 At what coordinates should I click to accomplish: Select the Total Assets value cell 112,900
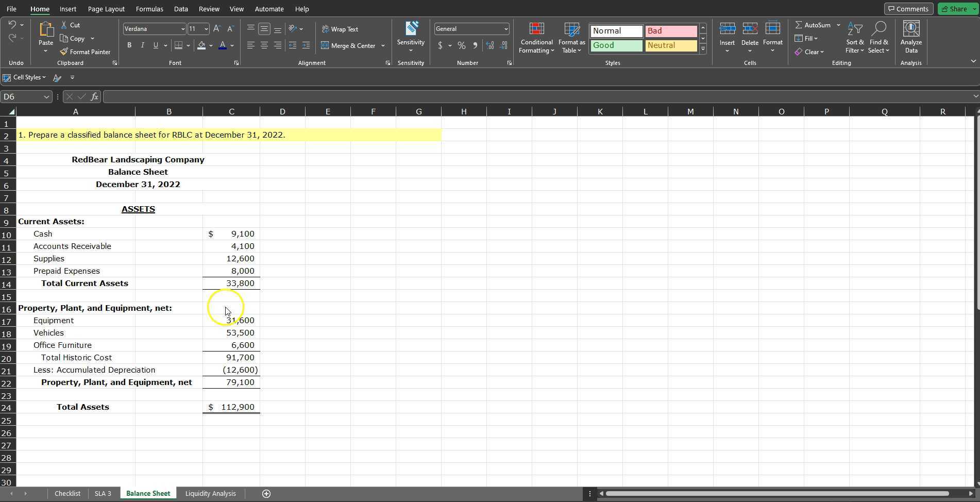click(231, 407)
